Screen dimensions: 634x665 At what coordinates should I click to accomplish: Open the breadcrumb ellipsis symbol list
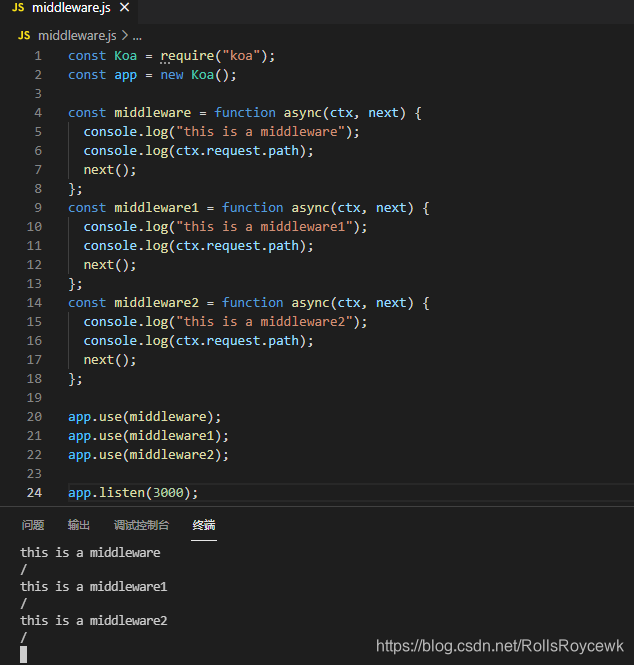click(x=137, y=37)
